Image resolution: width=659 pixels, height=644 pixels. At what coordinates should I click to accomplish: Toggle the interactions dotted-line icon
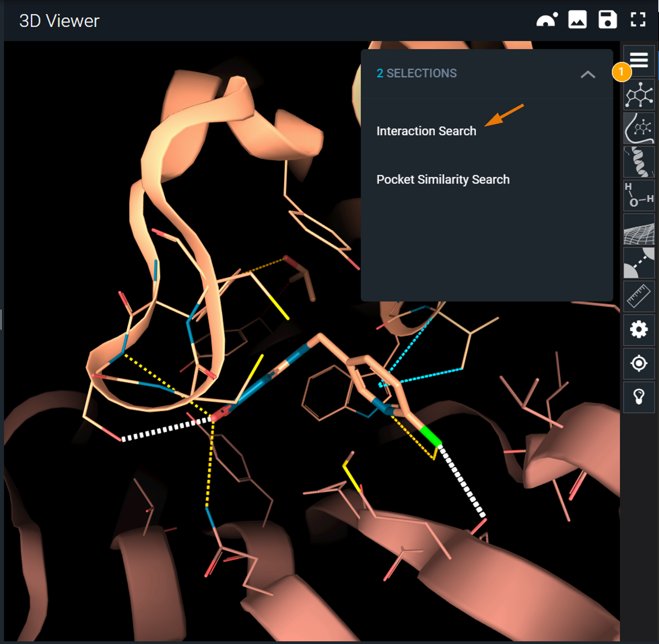click(x=639, y=263)
